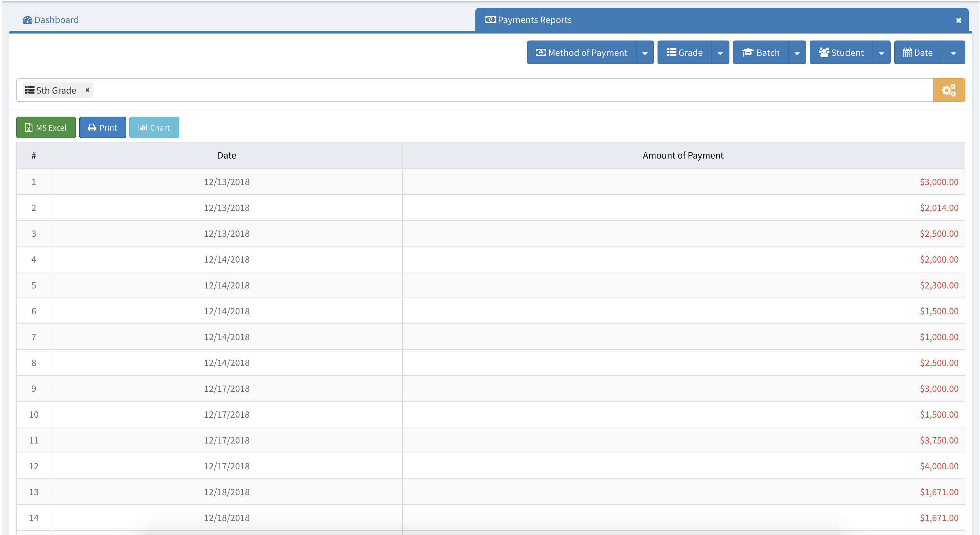This screenshot has width=980, height=535.
Task: Click the Batch graduation cap button
Action: pyautogui.click(x=760, y=52)
